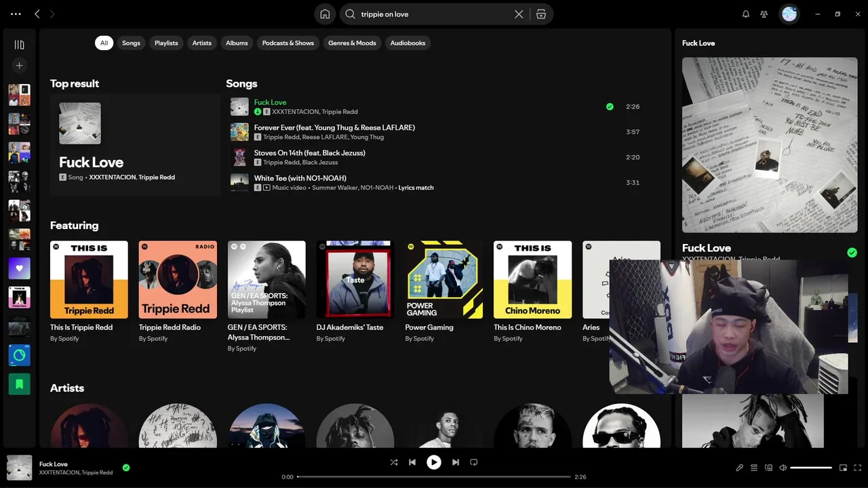The height and width of the screenshot is (488, 868).
Task: Open now-playing album cover in player bar
Action: tap(20, 468)
